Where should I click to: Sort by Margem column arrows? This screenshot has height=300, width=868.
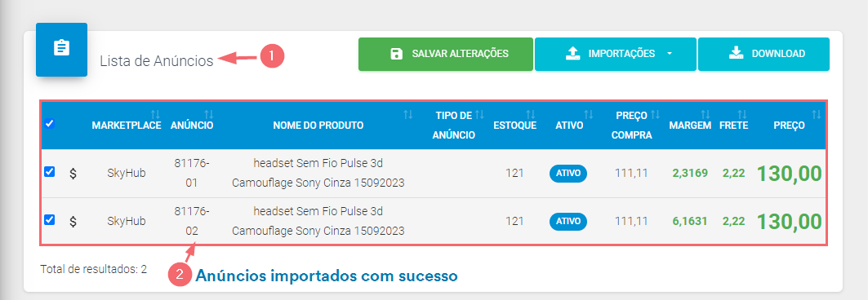706,114
